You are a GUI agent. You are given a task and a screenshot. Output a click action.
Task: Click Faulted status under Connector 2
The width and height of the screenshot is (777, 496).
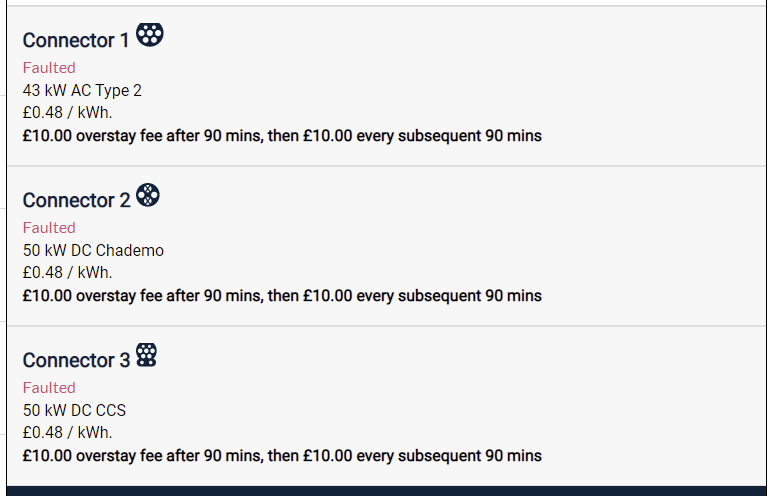[49, 227]
